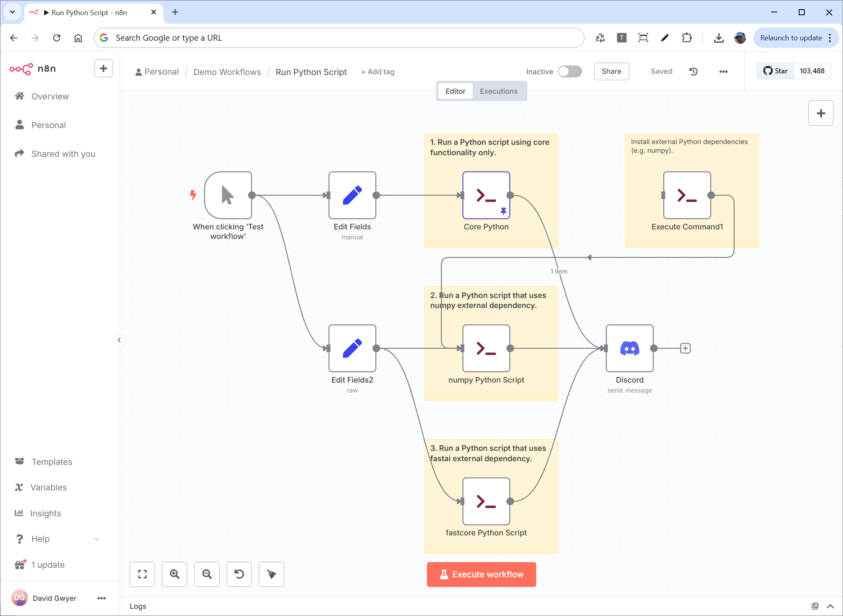Click the browser address bar

[339, 38]
